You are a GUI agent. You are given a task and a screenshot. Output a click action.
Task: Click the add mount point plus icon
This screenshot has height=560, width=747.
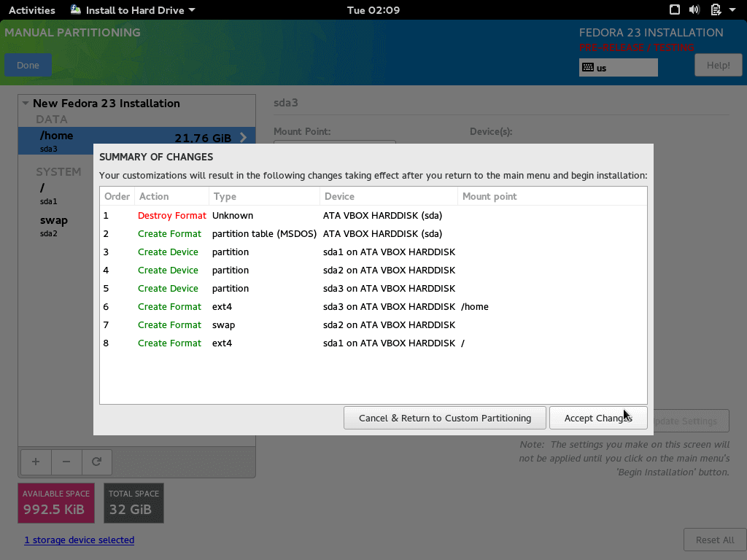click(x=36, y=462)
